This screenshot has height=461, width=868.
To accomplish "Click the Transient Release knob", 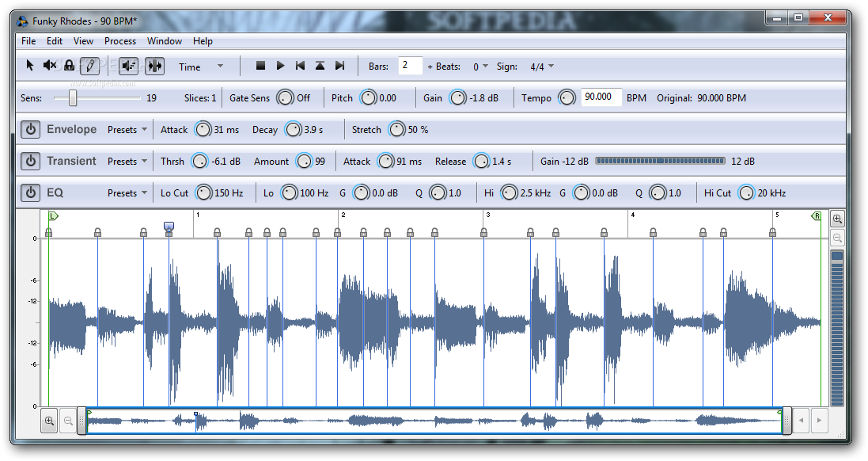I will (x=482, y=162).
